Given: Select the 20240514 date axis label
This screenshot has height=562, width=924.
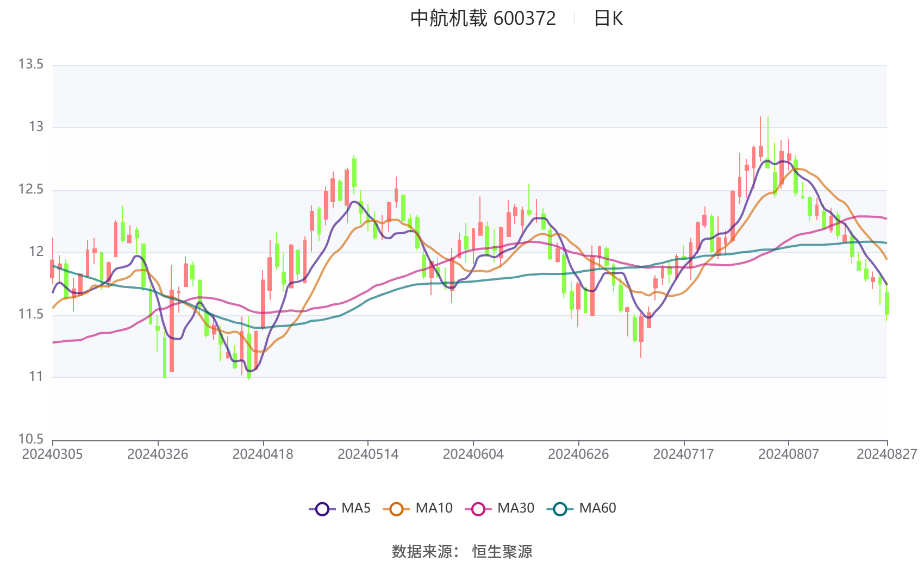Looking at the screenshot, I should pos(368,454).
